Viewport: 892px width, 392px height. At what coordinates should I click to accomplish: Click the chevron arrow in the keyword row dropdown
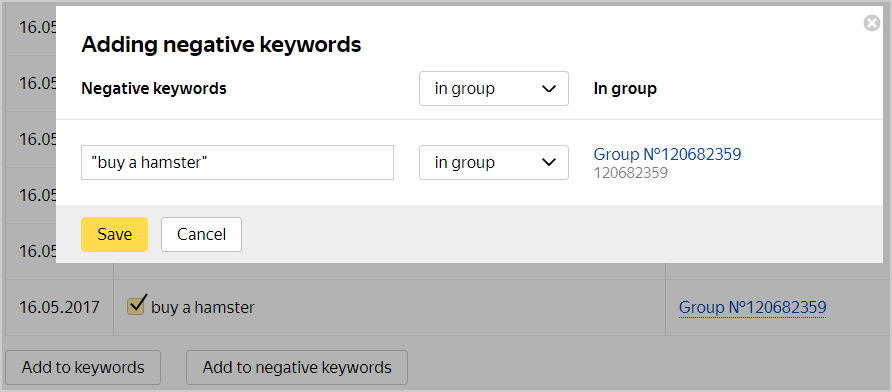[x=548, y=163]
